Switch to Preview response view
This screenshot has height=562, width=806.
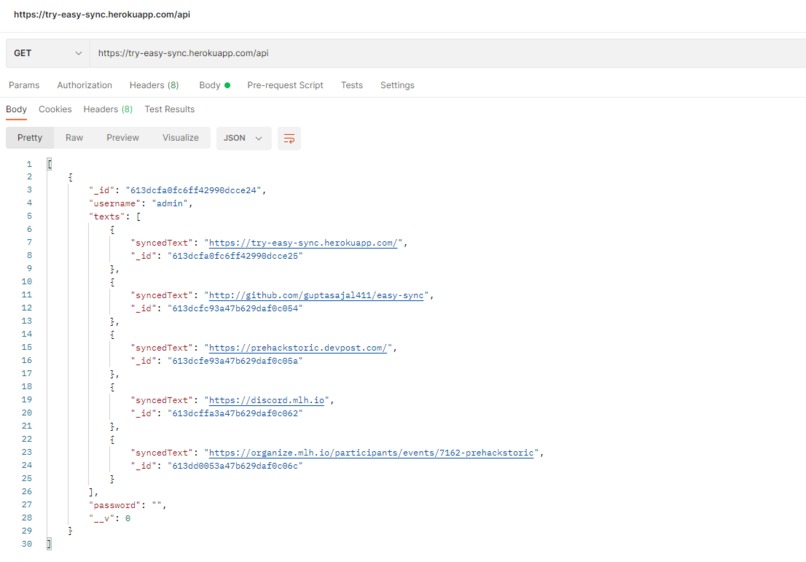[x=122, y=138]
